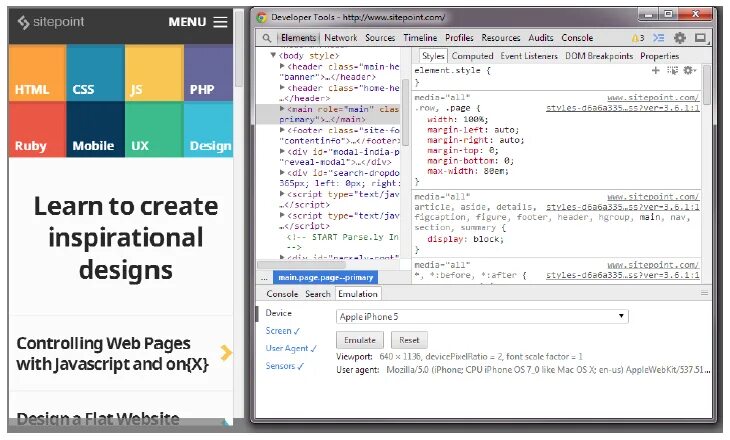Screen dimensions: 730x440
Task: Open the Timeline panel
Action: click(420, 38)
